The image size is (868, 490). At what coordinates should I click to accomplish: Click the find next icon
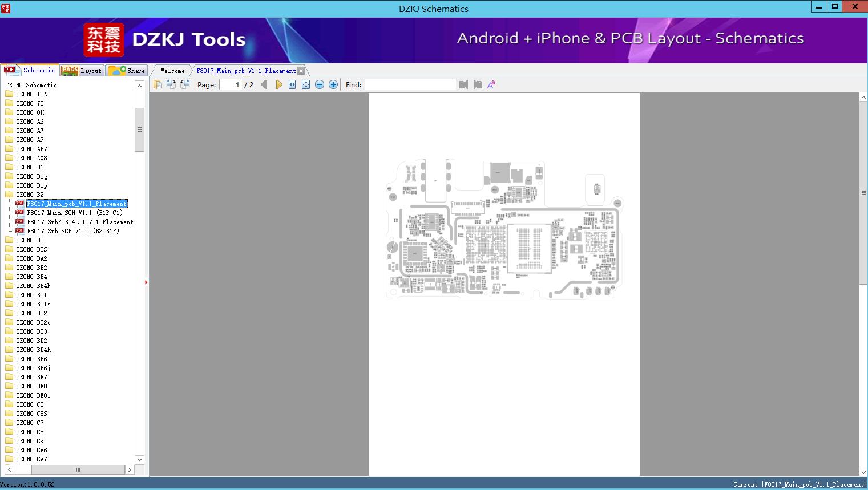(478, 84)
